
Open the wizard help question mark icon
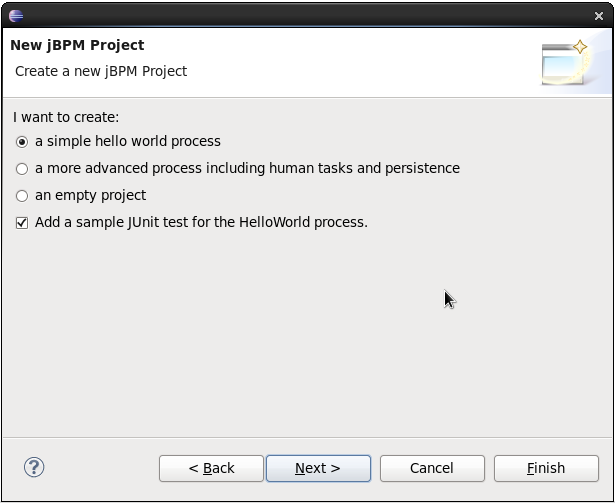pos(34,467)
